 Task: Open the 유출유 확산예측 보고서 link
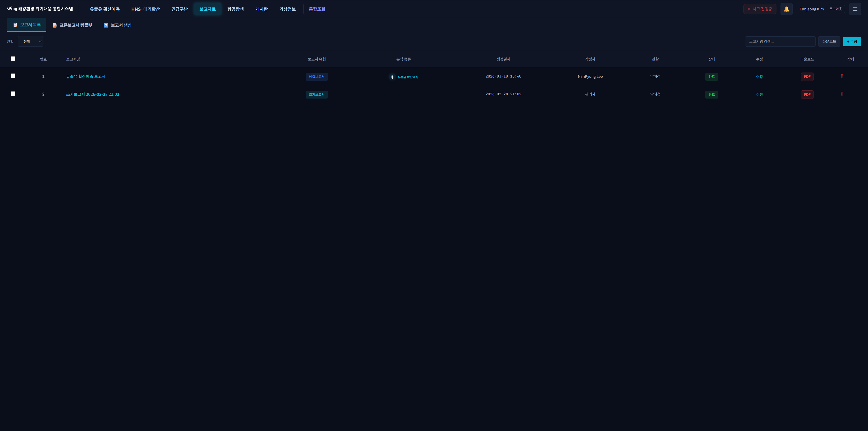click(86, 76)
